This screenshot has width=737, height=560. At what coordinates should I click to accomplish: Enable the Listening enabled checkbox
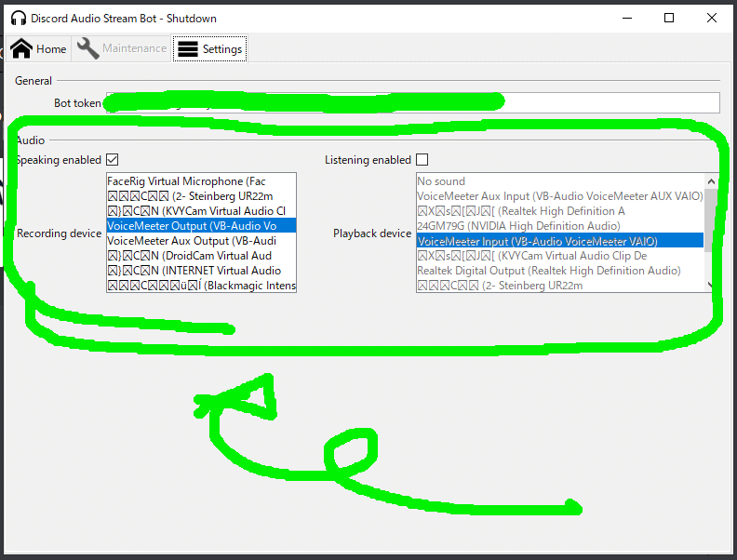click(x=422, y=160)
